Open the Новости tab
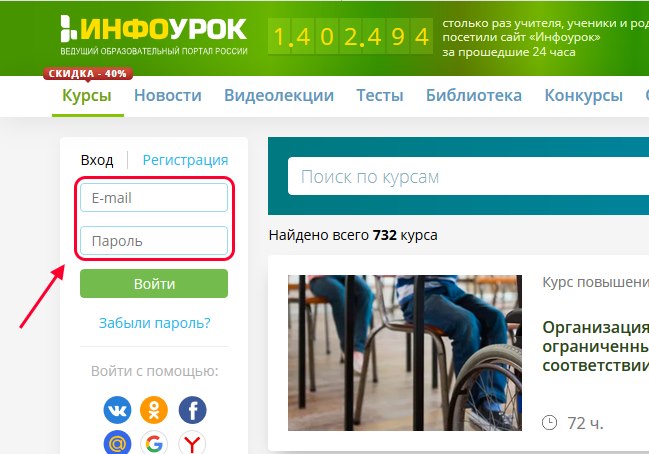 tap(168, 96)
